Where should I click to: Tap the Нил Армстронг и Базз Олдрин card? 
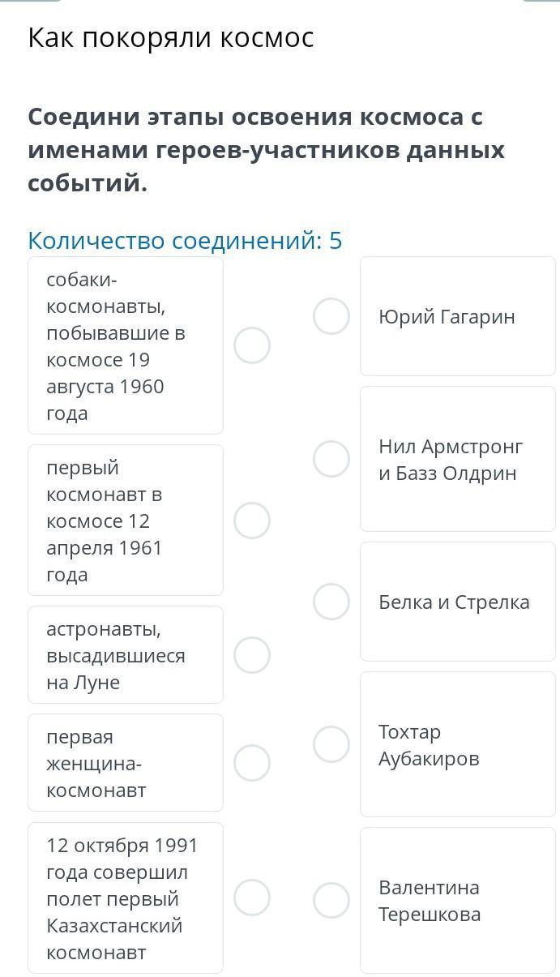point(458,459)
